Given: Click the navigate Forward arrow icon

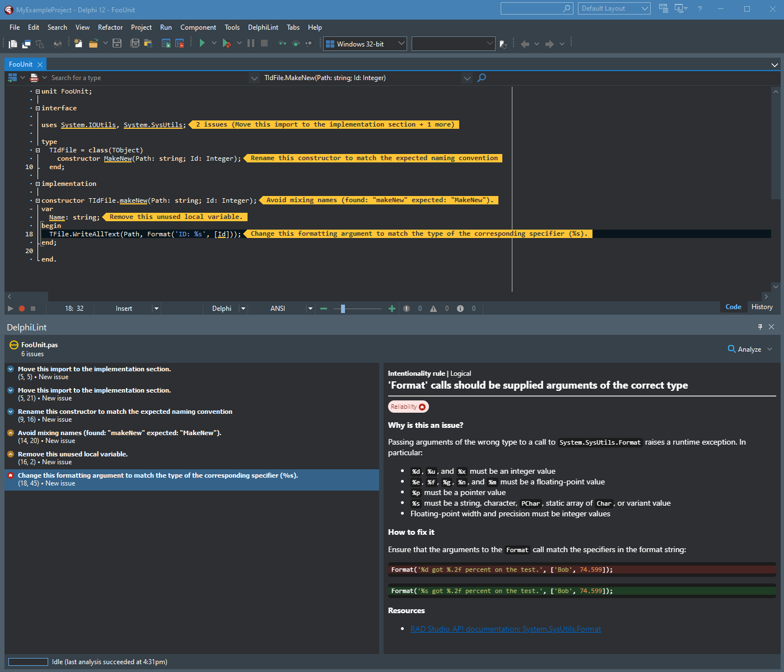Looking at the screenshot, I should 549,44.
